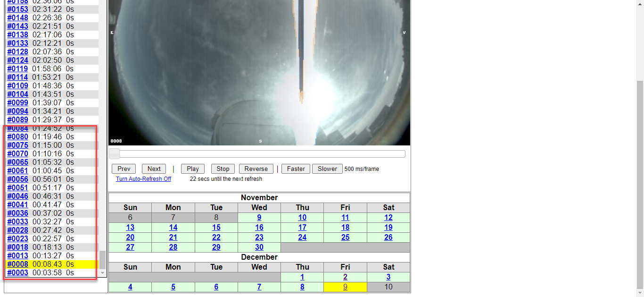This screenshot has height=297, width=644.
Task: Open frame #0008 in the list
Action: (18, 264)
